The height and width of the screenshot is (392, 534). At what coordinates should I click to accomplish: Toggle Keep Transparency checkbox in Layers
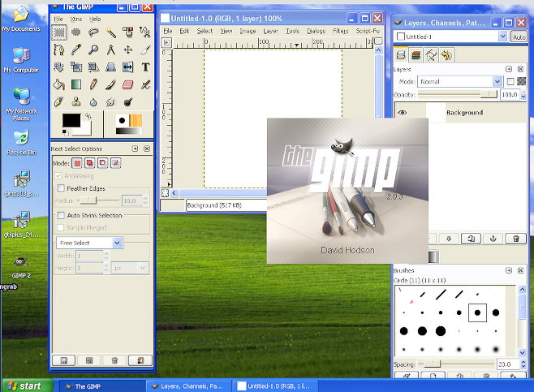tap(510, 81)
